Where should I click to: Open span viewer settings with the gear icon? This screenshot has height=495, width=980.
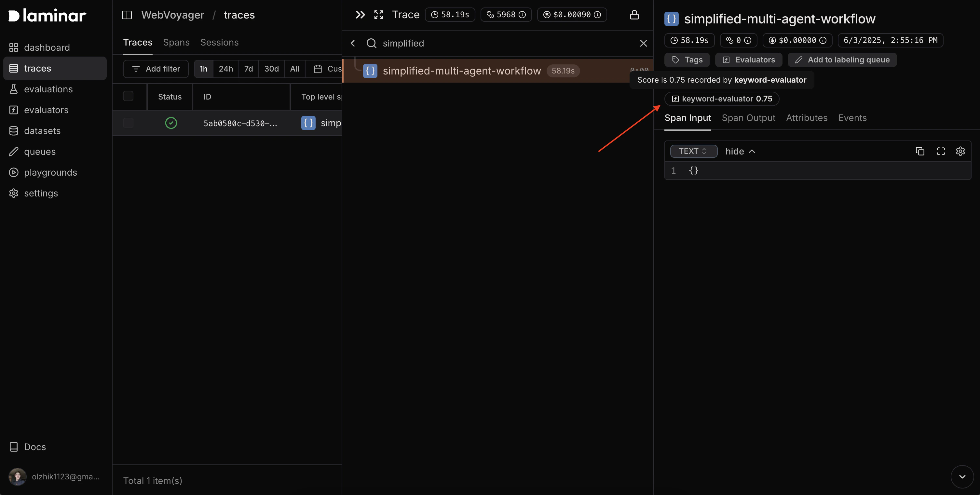pos(960,151)
